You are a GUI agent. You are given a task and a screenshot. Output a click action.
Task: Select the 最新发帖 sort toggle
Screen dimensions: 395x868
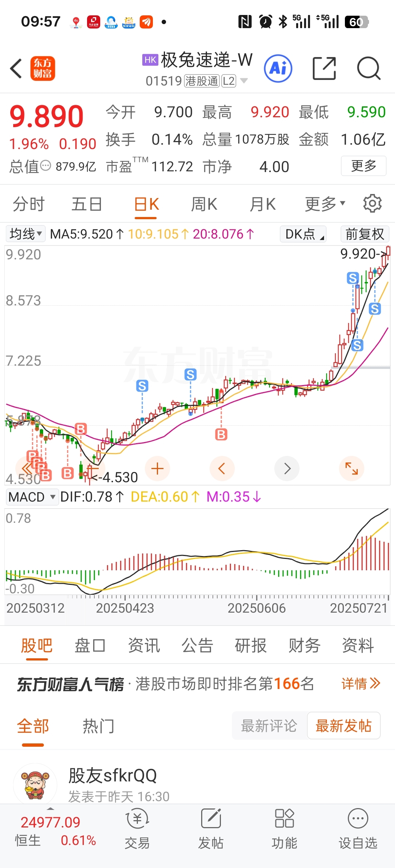(343, 726)
